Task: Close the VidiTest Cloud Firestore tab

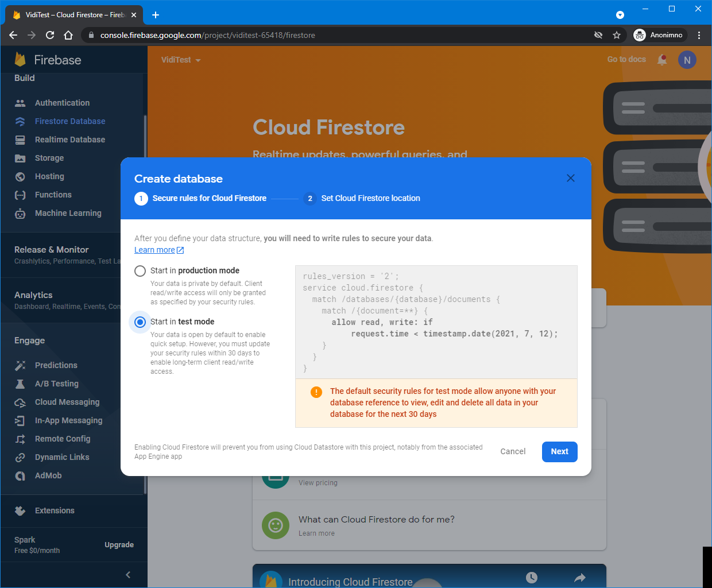Action: click(x=134, y=15)
